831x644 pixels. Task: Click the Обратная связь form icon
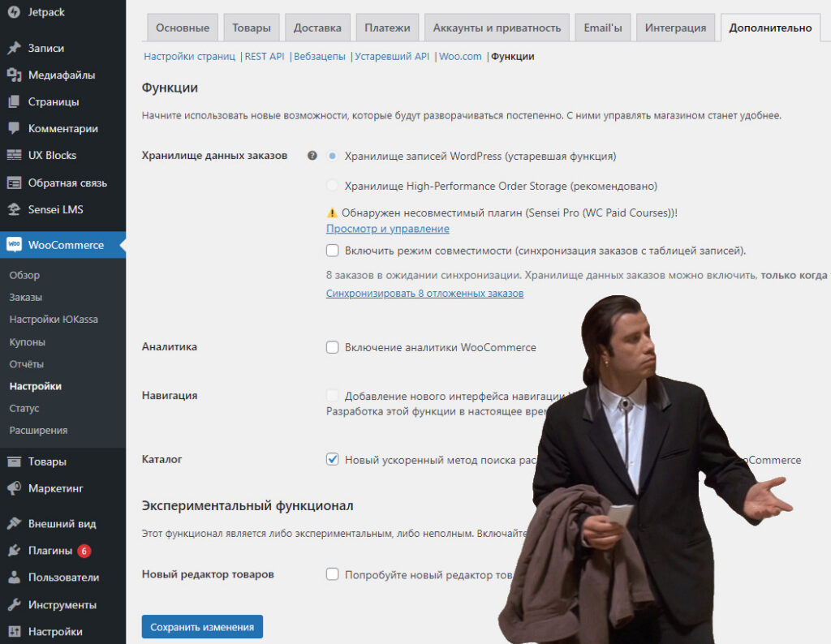tap(15, 182)
